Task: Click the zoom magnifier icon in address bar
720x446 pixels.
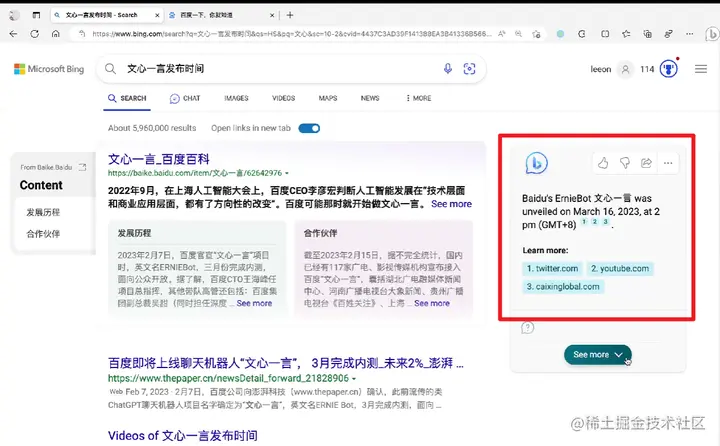Action: (518, 34)
